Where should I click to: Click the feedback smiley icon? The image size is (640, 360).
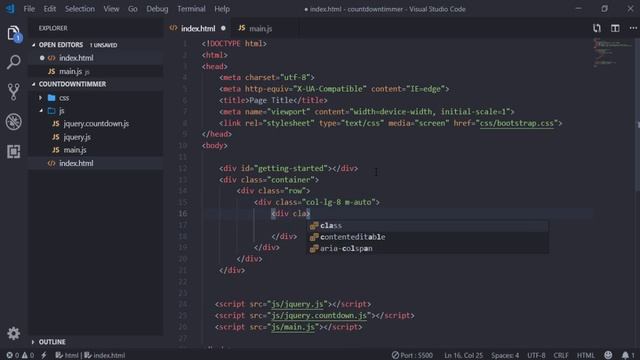(x=608, y=355)
